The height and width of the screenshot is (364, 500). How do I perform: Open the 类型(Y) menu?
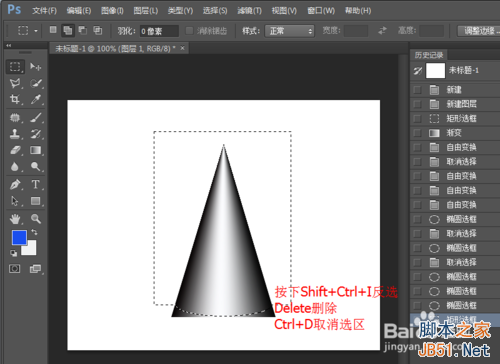click(x=180, y=11)
